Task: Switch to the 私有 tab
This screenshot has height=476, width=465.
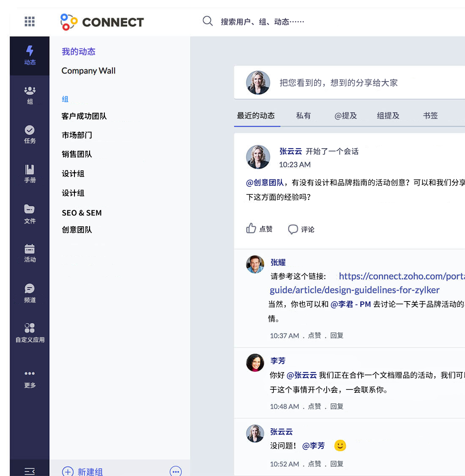Action: pos(303,116)
